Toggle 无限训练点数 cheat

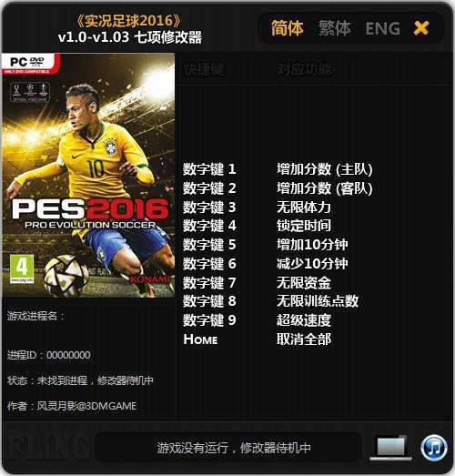pyautogui.click(x=318, y=301)
